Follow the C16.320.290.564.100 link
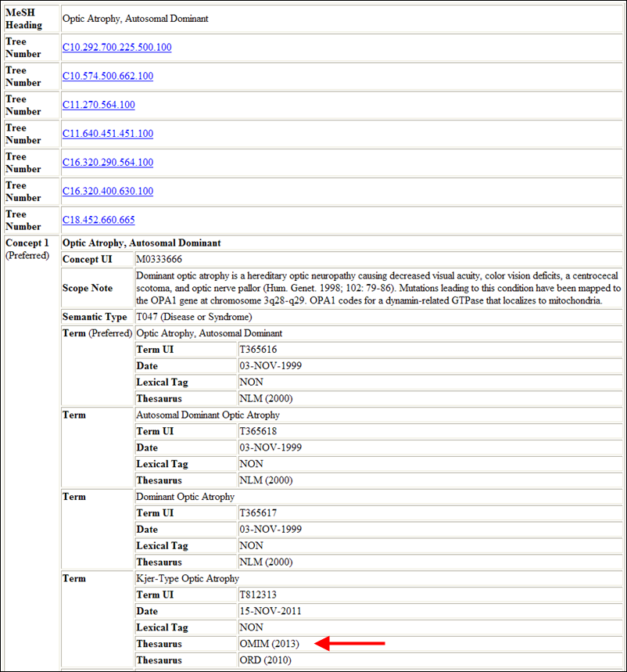 pyautogui.click(x=108, y=162)
